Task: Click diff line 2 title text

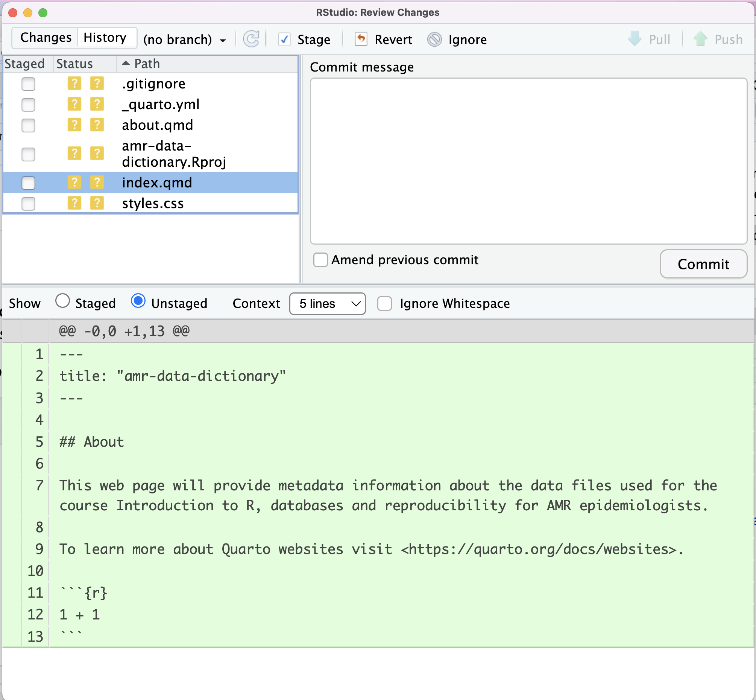Action: tap(173, 376)
